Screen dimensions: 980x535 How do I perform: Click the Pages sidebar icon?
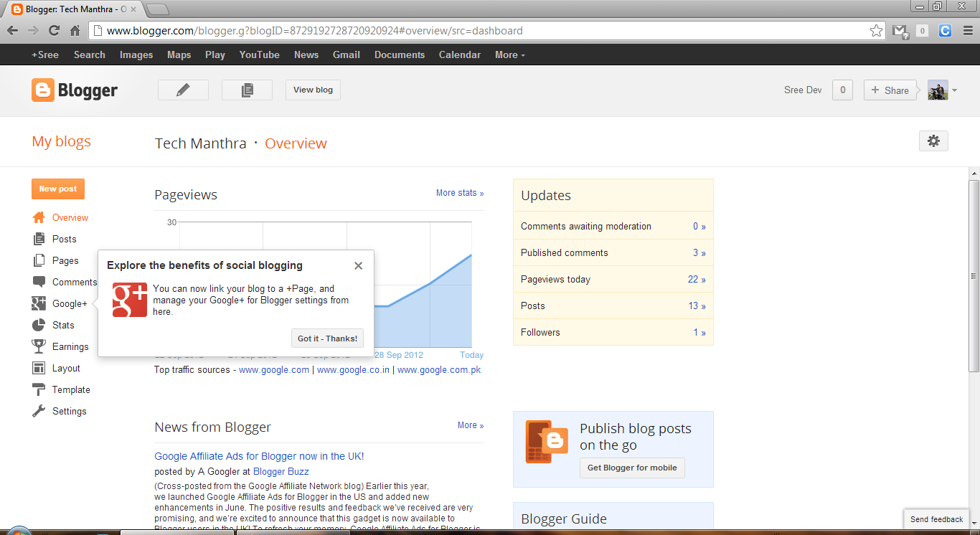(x=39, y=260)
